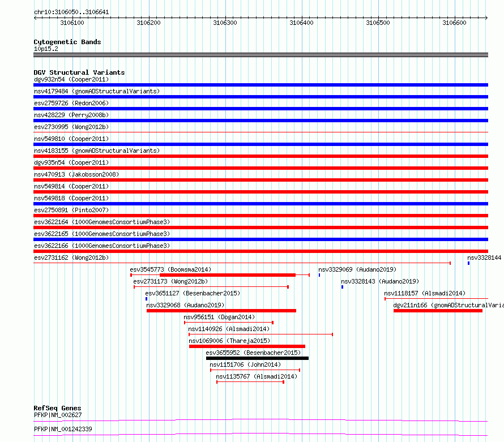This screenshot has width=504, height=442.
Task: Click the chr10:3106050..3106641 coordinates label
Action: pos(71,12)
